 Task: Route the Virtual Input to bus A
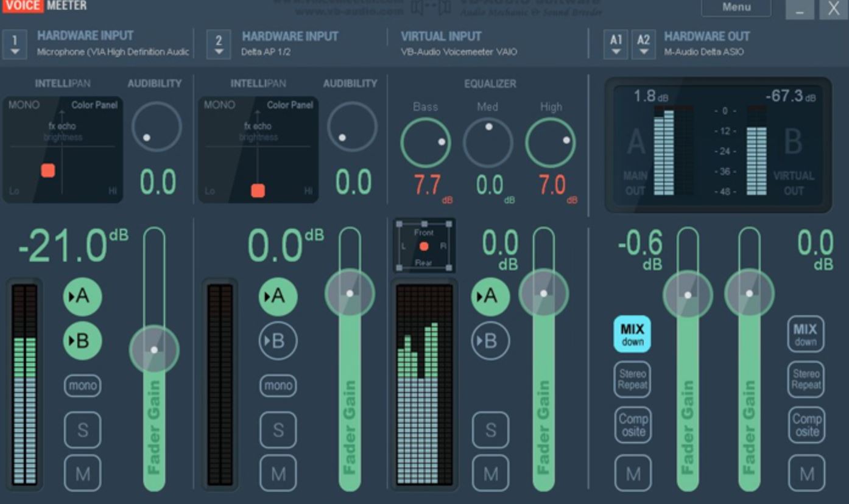490,296
